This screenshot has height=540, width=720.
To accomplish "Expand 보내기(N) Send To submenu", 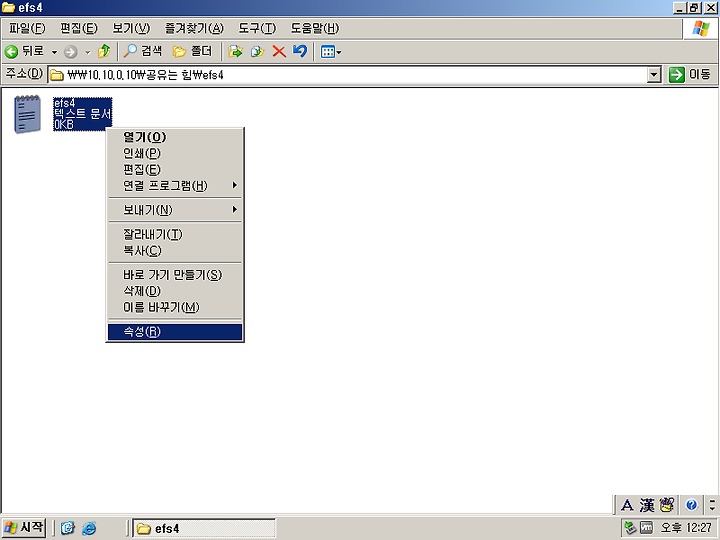I will click(x=175, y=210).
